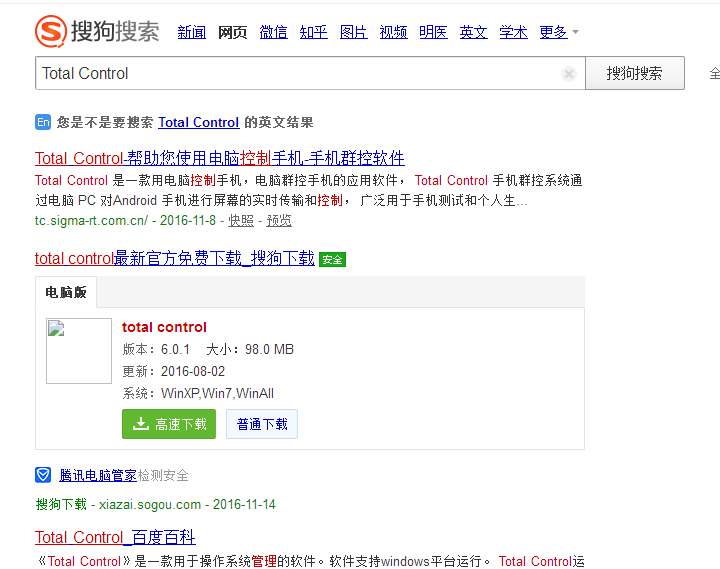Click the Tencent PC Manager shield icon

coord(43,475)
